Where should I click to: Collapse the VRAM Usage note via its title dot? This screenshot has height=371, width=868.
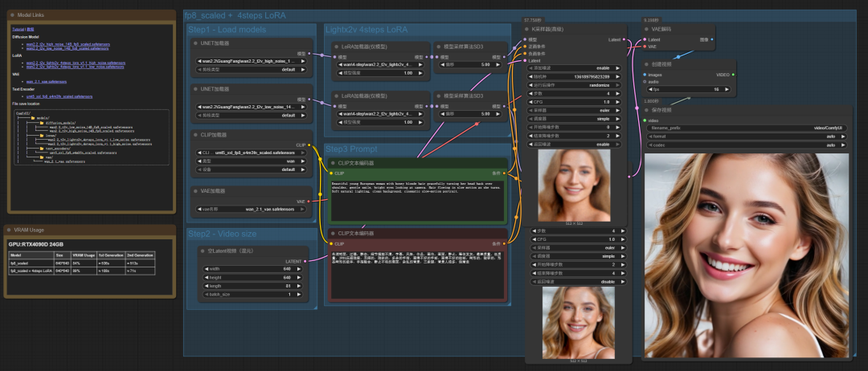point(10,230)
